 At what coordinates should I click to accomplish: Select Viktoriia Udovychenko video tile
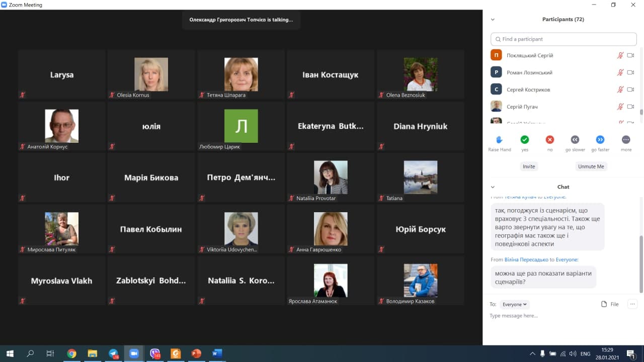(241, 229)
